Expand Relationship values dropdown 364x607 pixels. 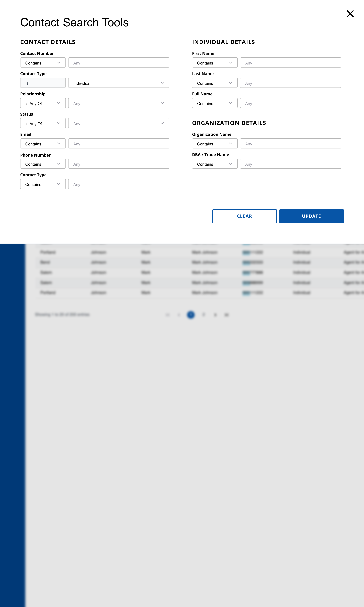point(118,103)
